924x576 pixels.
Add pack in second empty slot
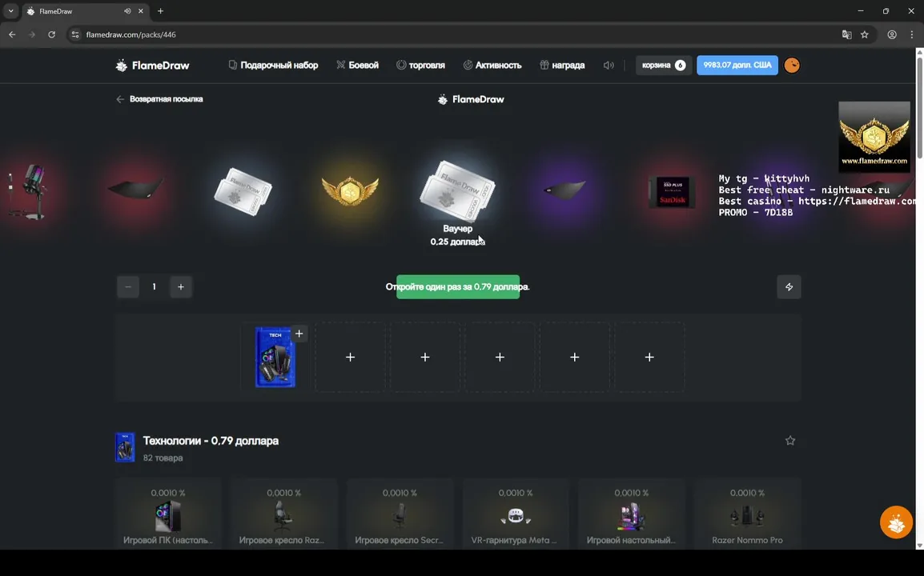[425, 357]
